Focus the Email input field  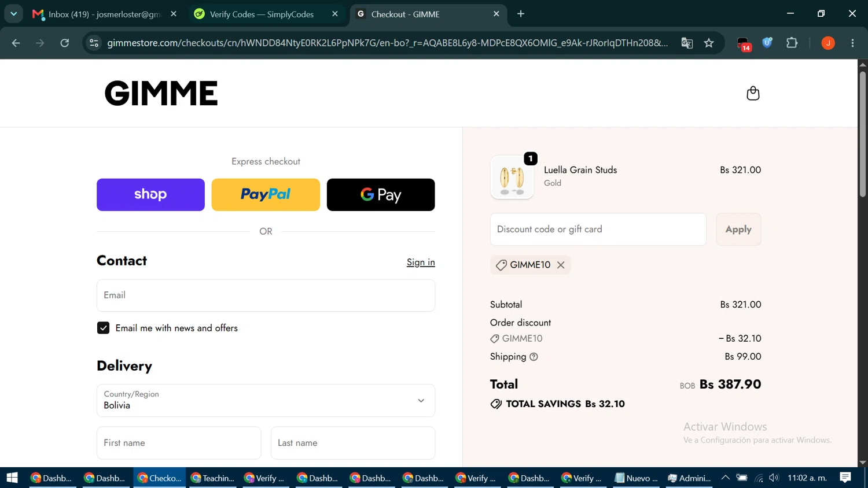[266, 295]
